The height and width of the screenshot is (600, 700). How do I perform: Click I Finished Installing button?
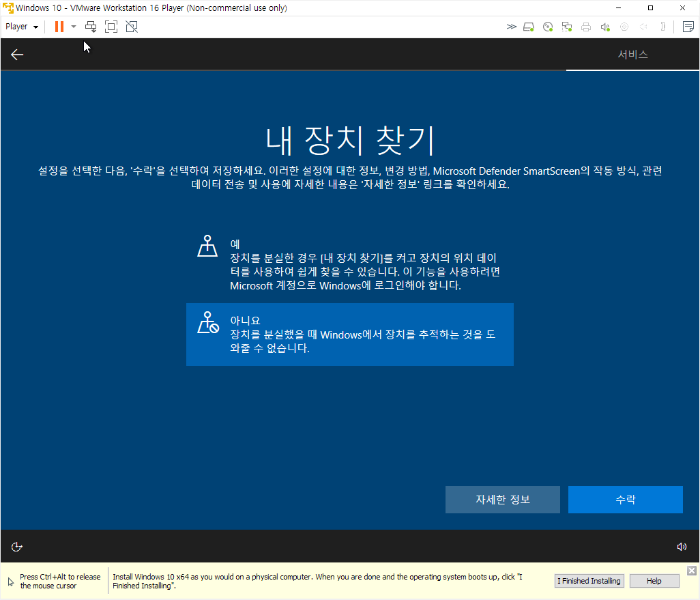click(x=589, y=581)
